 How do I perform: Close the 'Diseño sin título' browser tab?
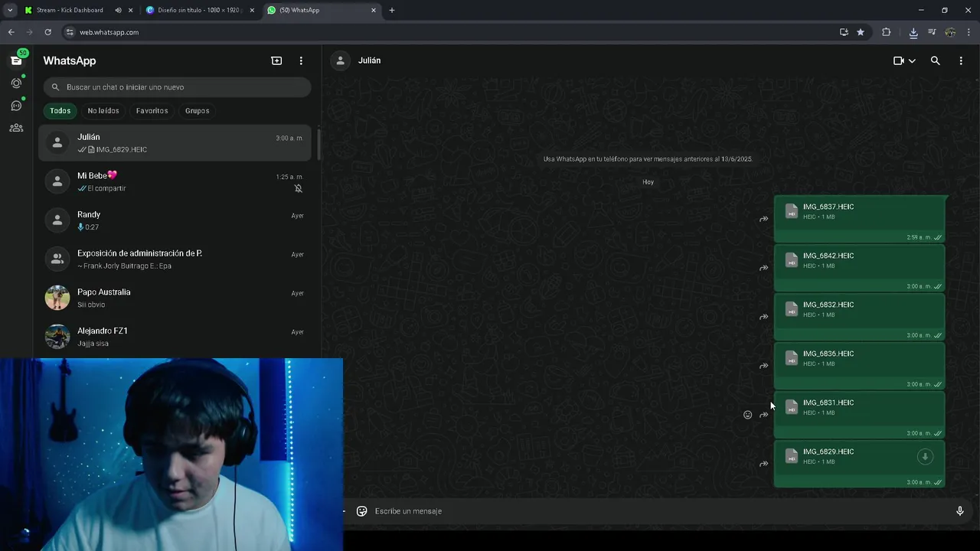252,10
